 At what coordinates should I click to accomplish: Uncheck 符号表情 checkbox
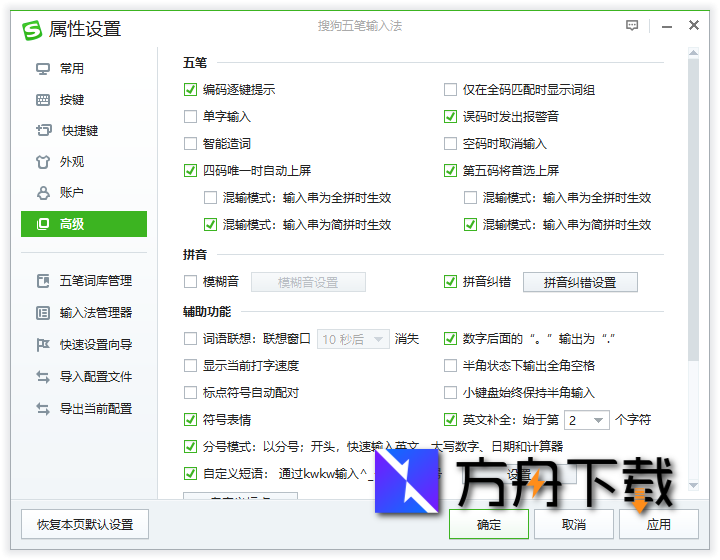[191, 420]
